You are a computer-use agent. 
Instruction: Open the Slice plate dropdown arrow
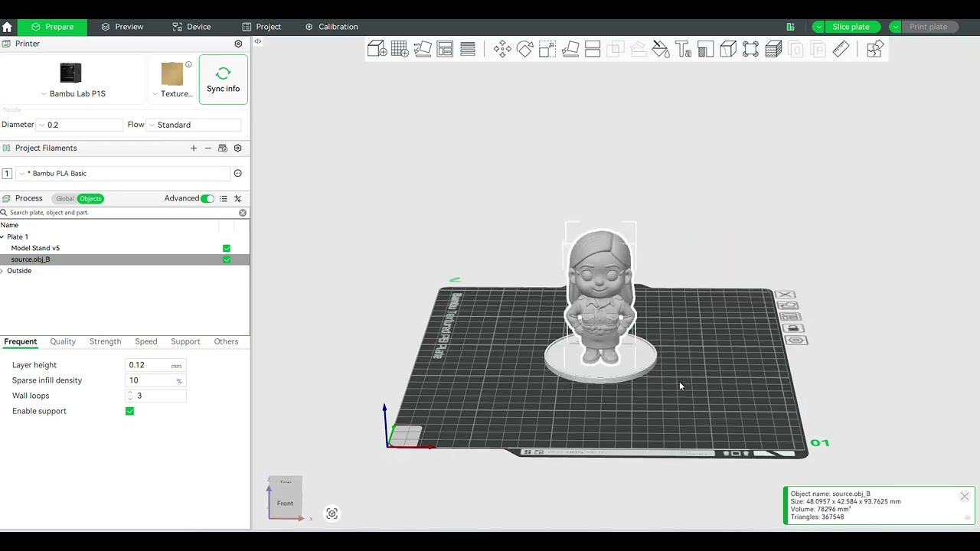coord(818,27)
